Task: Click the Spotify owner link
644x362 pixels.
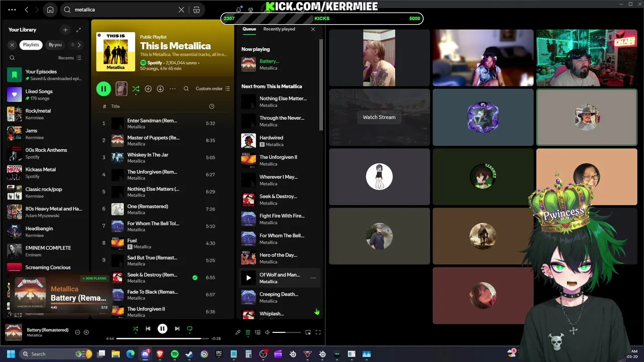Action: (154, 63)
